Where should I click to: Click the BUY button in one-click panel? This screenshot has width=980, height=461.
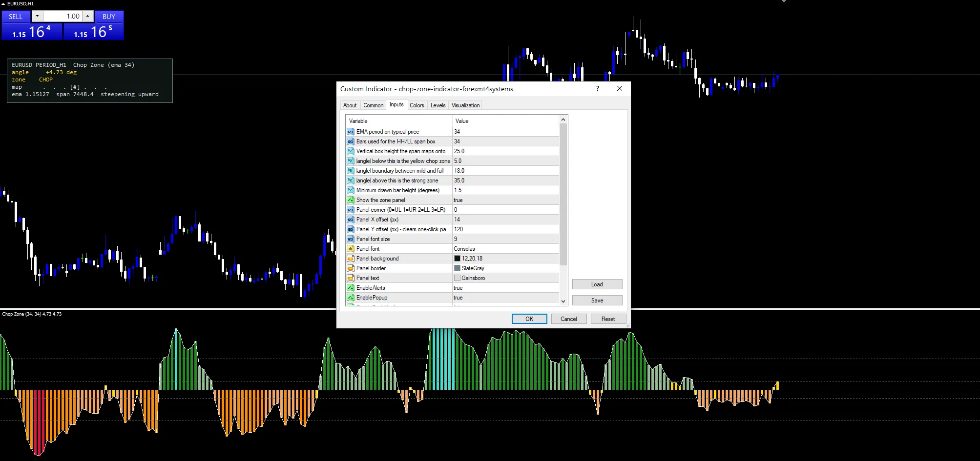[109, 17]
